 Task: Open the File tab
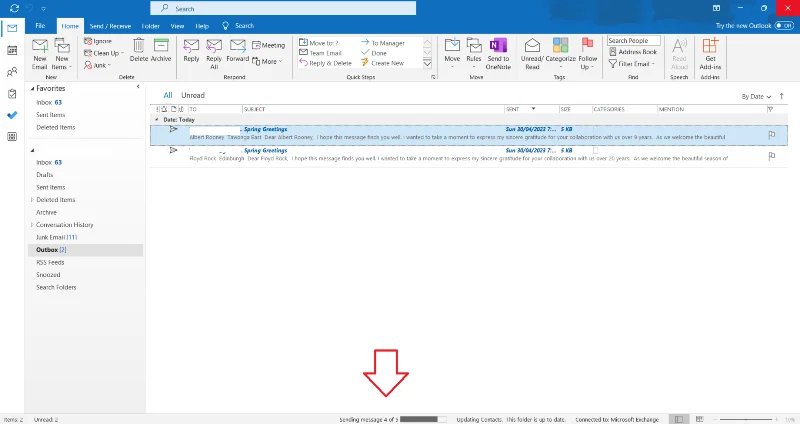(40, 26)
